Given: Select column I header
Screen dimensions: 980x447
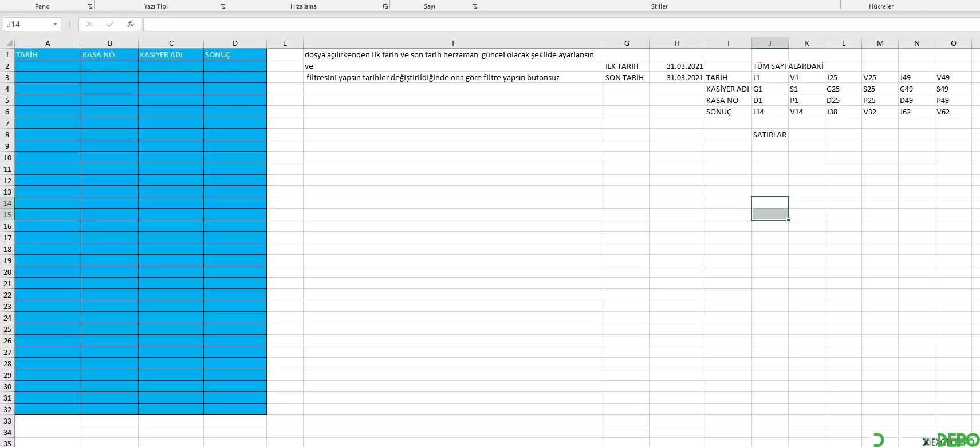Looking at the screenshot, I should tap(728, 43).
